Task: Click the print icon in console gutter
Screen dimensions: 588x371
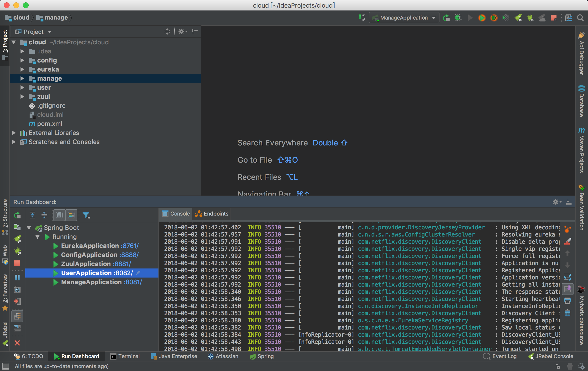Action: pos(567,301)
